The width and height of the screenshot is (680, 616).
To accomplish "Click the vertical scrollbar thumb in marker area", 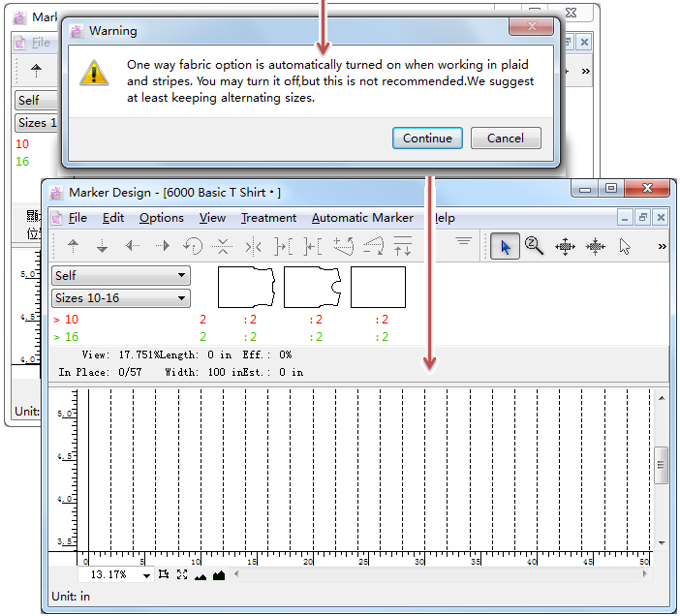I will 662,465.
